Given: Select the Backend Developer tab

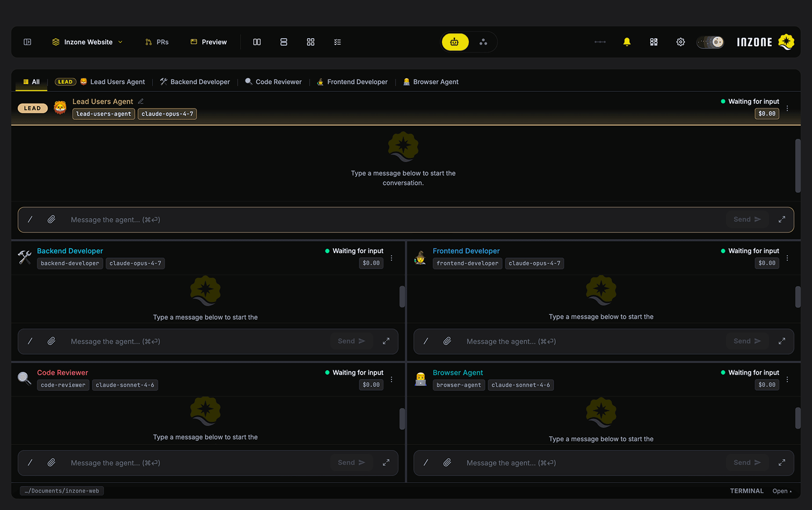Looking at the screenshot, I should [195, 82].
